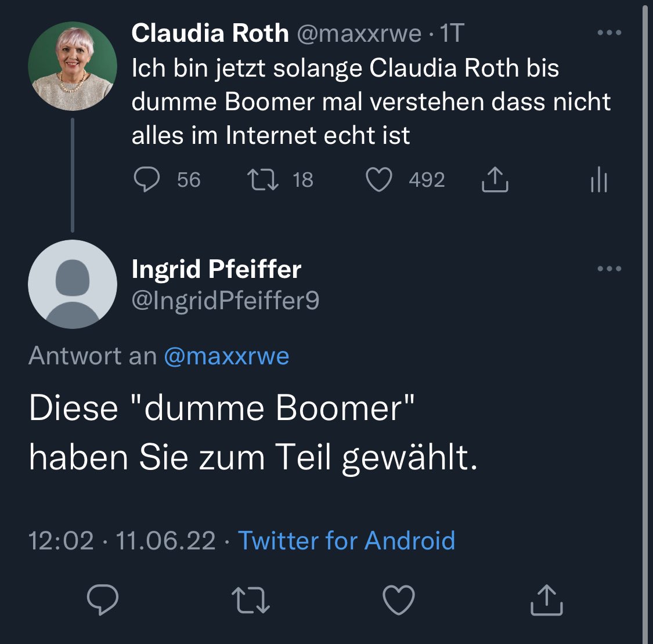Open Claudia Roth profile picture
The image size is (653, 644).
73,66
